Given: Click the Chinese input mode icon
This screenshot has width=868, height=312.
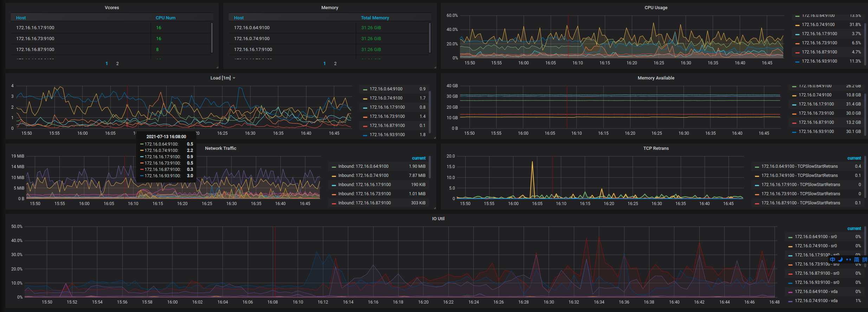Looking at the screenshot, I should pos(833,260).
